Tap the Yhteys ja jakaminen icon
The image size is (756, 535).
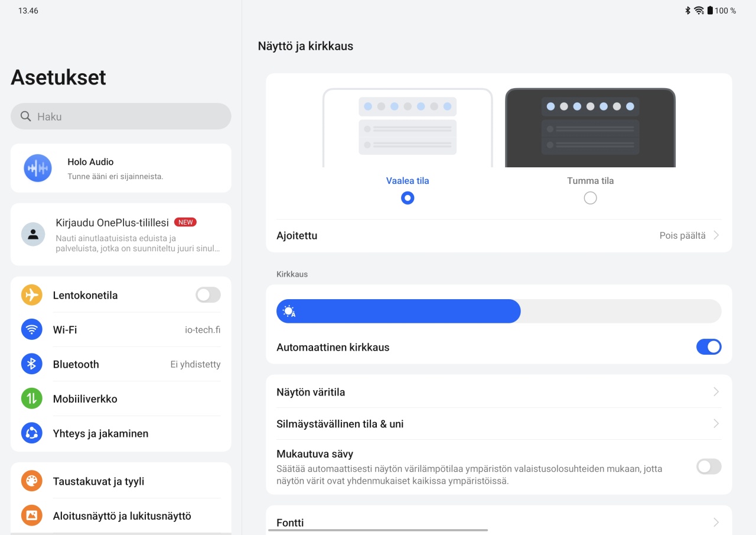coord(32,433)
